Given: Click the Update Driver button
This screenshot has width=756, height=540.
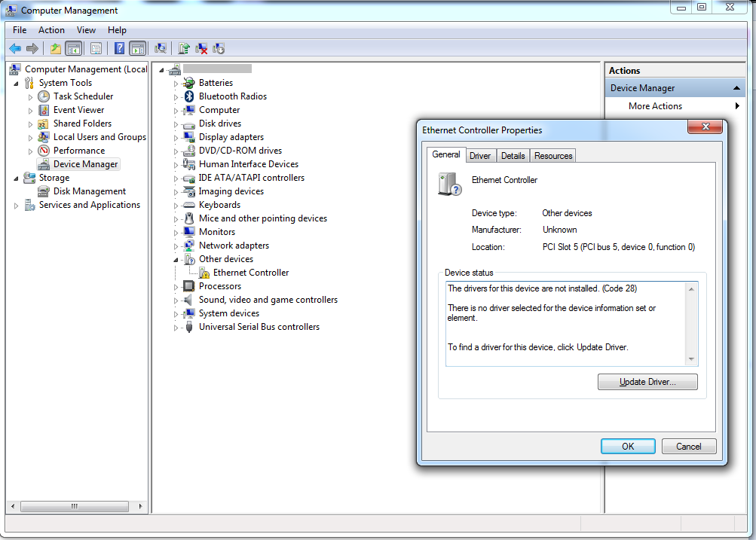Looking at the screenshot, I should (x=647, y=382).
